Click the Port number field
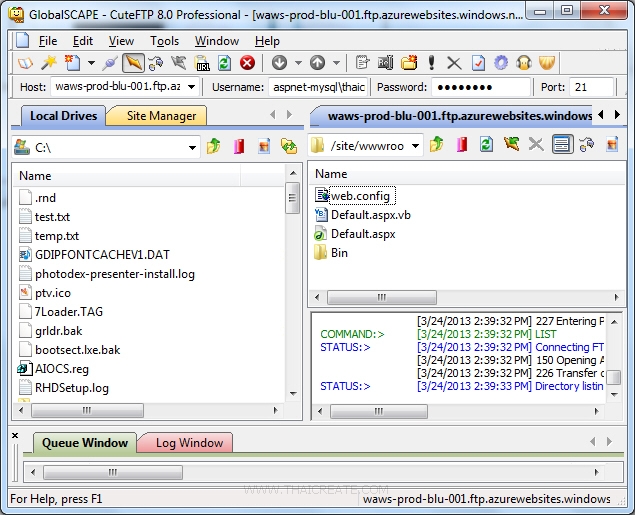The height and width of the screenshot is (515, 635). click(592, 87)
